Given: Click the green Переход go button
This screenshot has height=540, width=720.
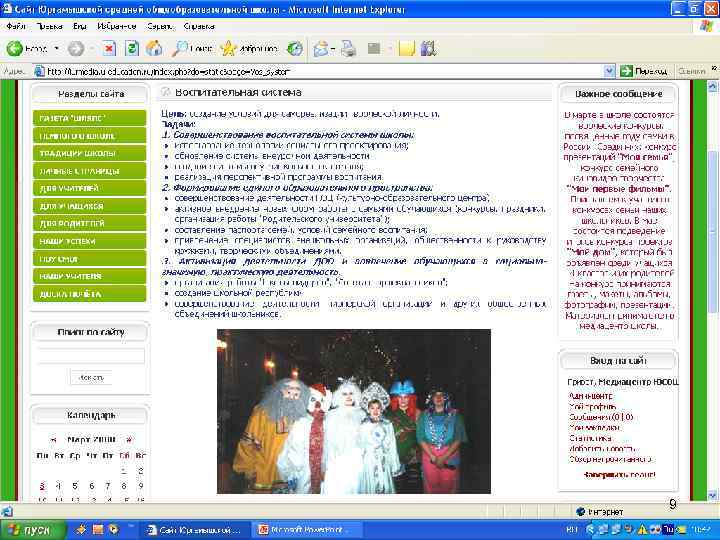Looking at the screenshot, I should pyautogui.click(x=643, y=71).
